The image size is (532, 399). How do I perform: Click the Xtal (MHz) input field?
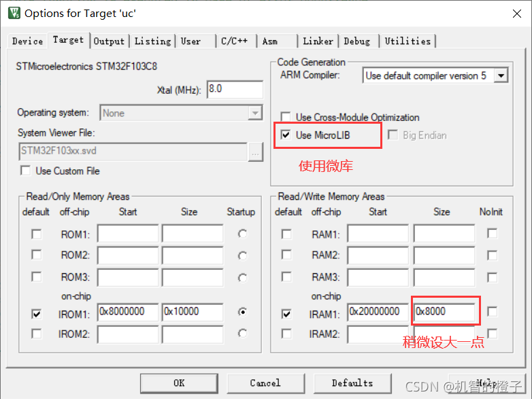(x=235, y=89)
